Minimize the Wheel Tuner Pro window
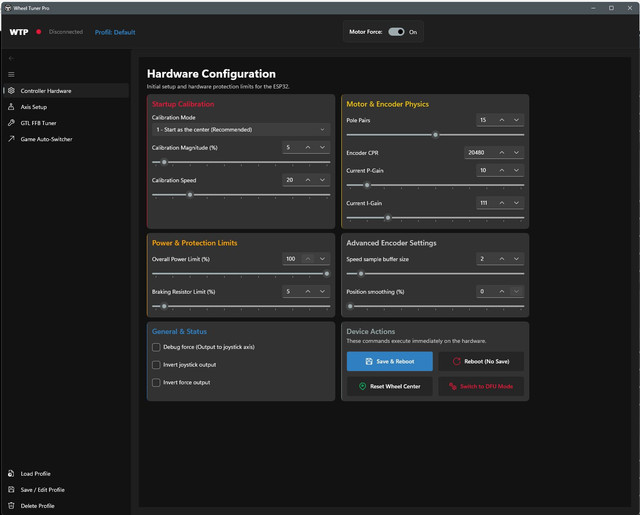 593,8
